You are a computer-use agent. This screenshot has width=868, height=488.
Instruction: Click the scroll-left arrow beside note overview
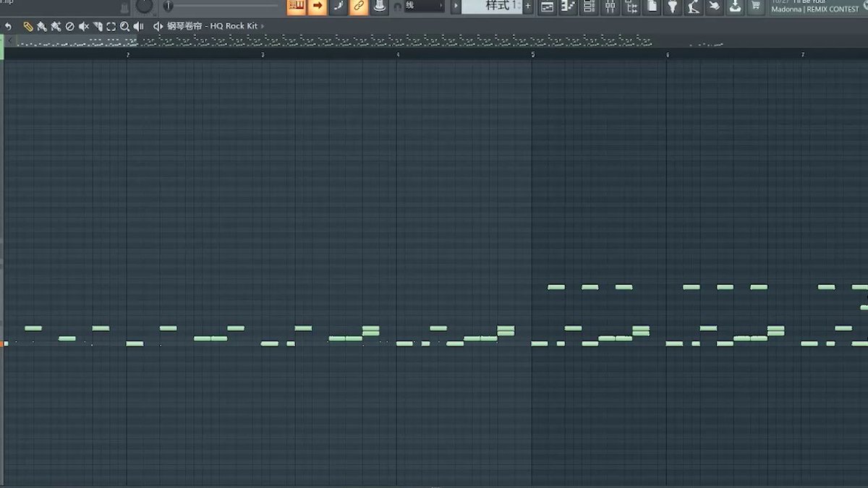coord(9,41)
